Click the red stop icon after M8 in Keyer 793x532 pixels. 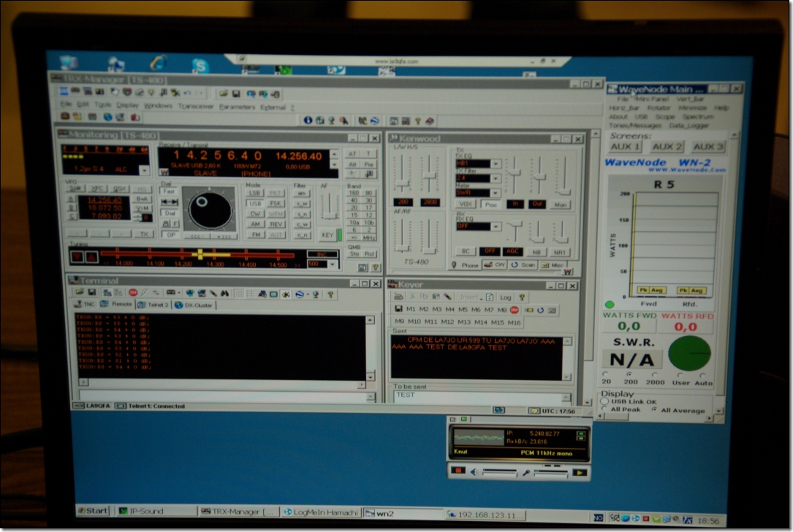pos(515,310)
